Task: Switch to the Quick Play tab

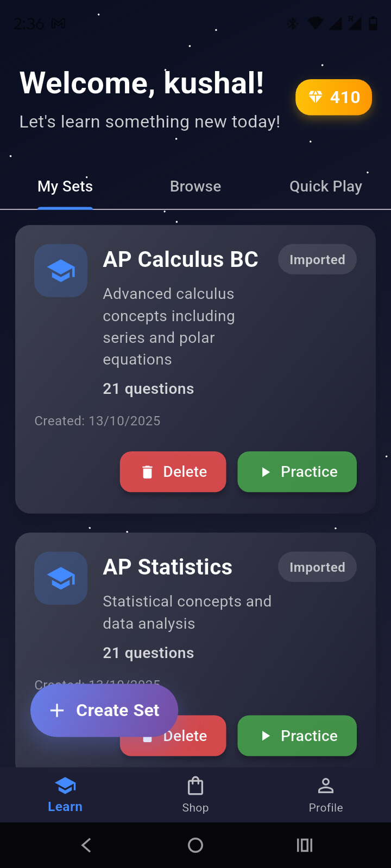Action: tap(325, 187)
